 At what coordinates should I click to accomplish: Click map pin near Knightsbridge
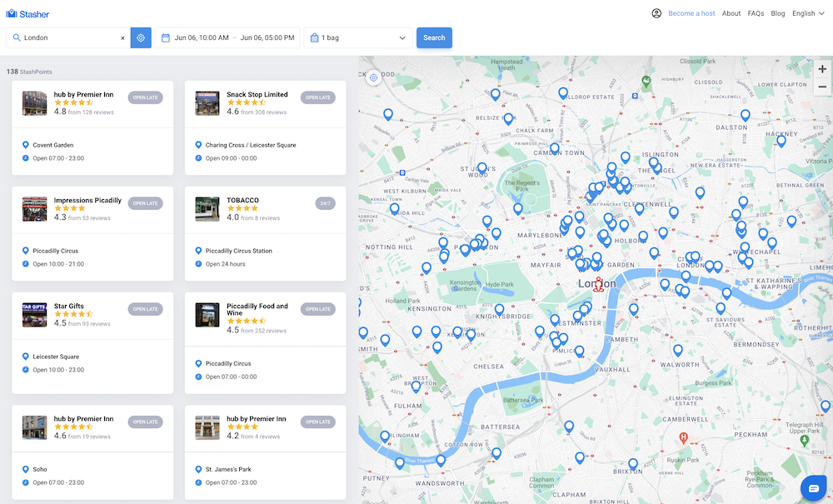tap(499, 309)
